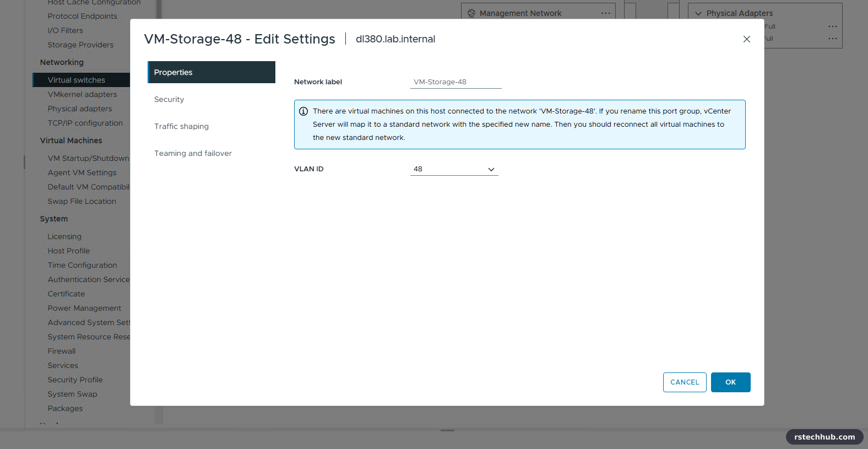Collapse the Physical Adapters chevron
Screen dimensions: 868x449
698,13
